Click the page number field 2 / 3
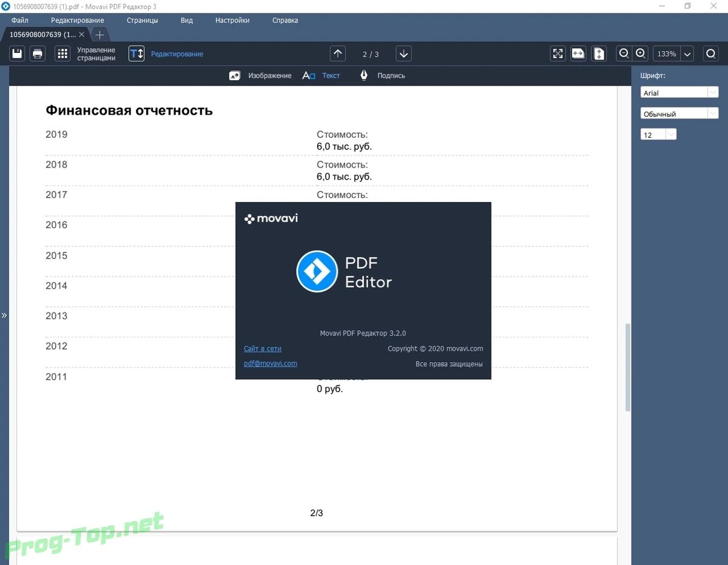Screen dimensions: 728x565 [x=371, y=54]
